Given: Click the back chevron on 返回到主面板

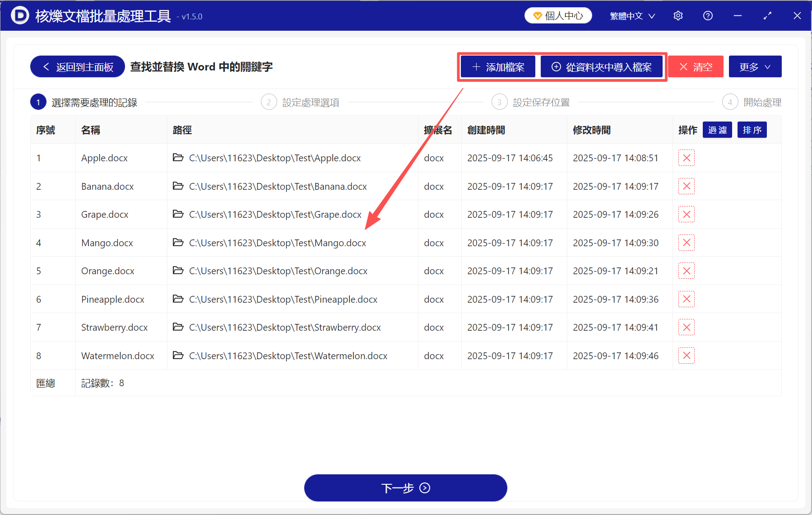Looking at the screenshot, I should tap(46, 66).
